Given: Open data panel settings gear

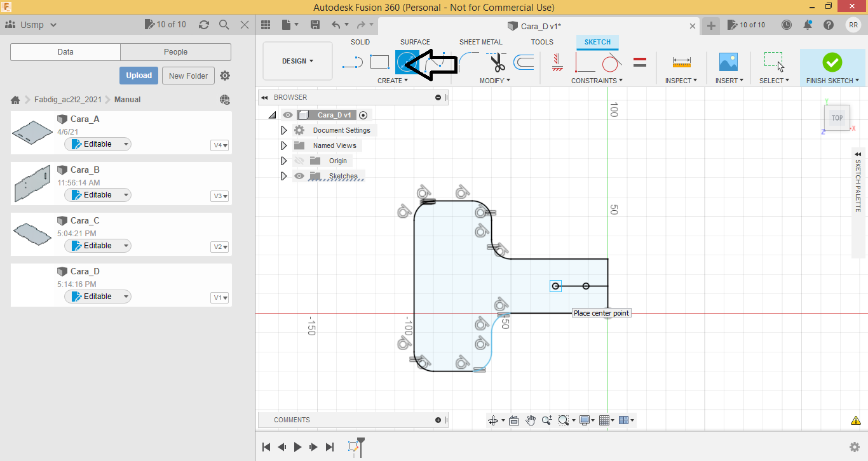Looking at the screenshot, I should point(225,76).
